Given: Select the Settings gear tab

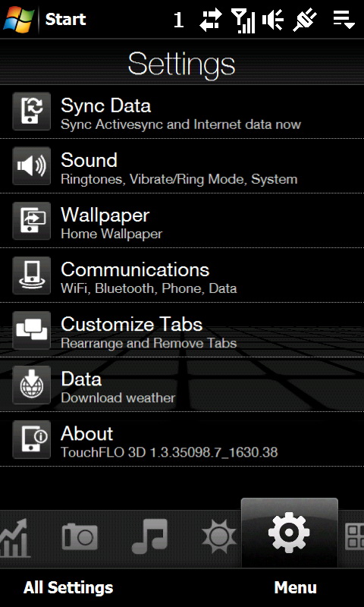Looking at the screenshot, I should 289,533.
